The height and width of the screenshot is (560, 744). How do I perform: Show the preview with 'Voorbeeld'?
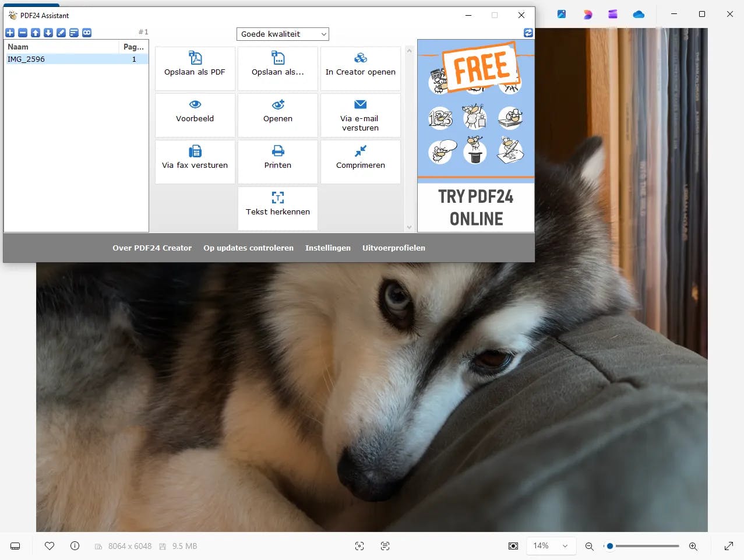(195, 115)
